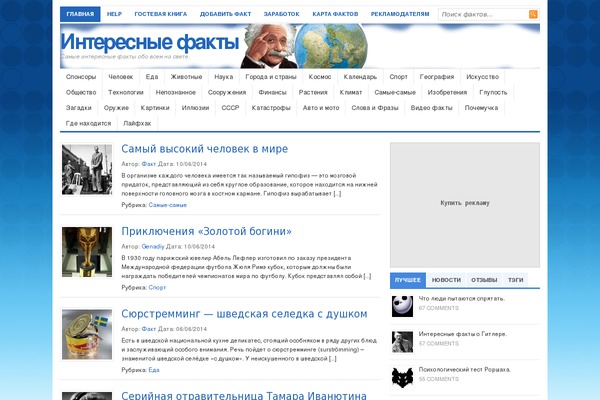Open the ЗАРАБОТОК menu item
The image size is (600, 400).
coord(282,14)
